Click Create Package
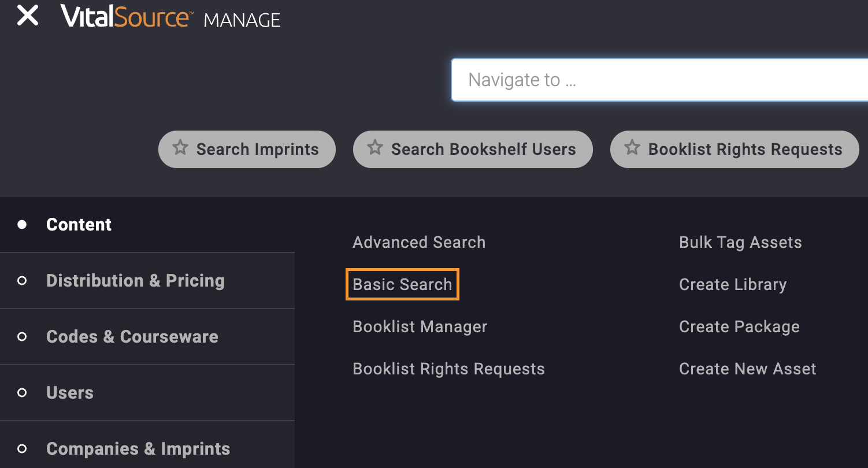Viewport: 868px width, 468px height. (739, 326)
